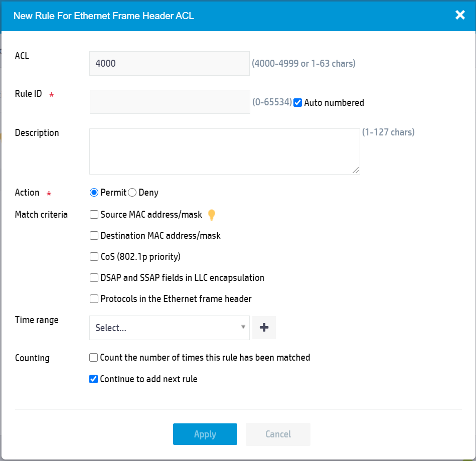
Task: Close the New Rule dialog with X icon
Action: point(460,15)
